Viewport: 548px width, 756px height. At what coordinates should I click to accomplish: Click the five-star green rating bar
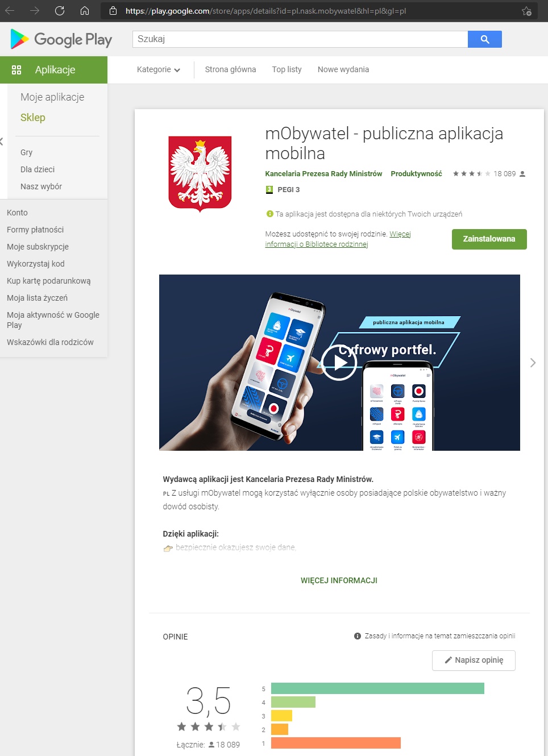coord(377,688)
